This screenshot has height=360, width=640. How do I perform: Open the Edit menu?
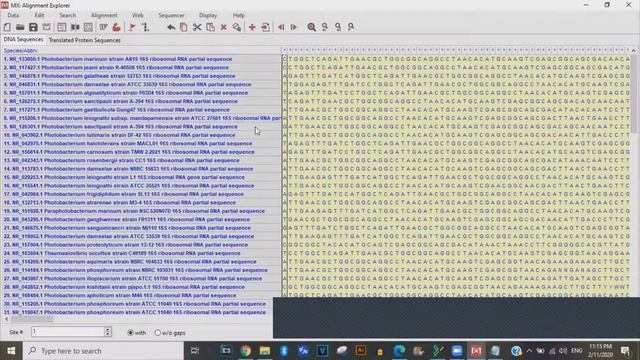coord(39,15)
